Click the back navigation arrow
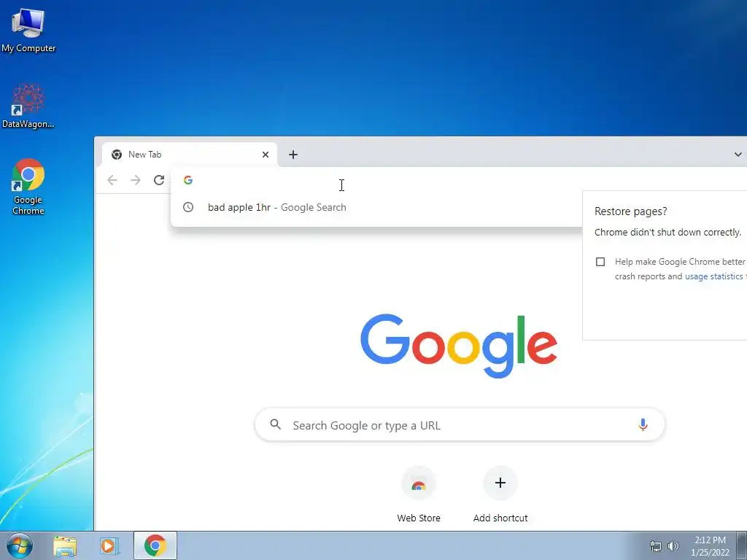 point(112,180)
